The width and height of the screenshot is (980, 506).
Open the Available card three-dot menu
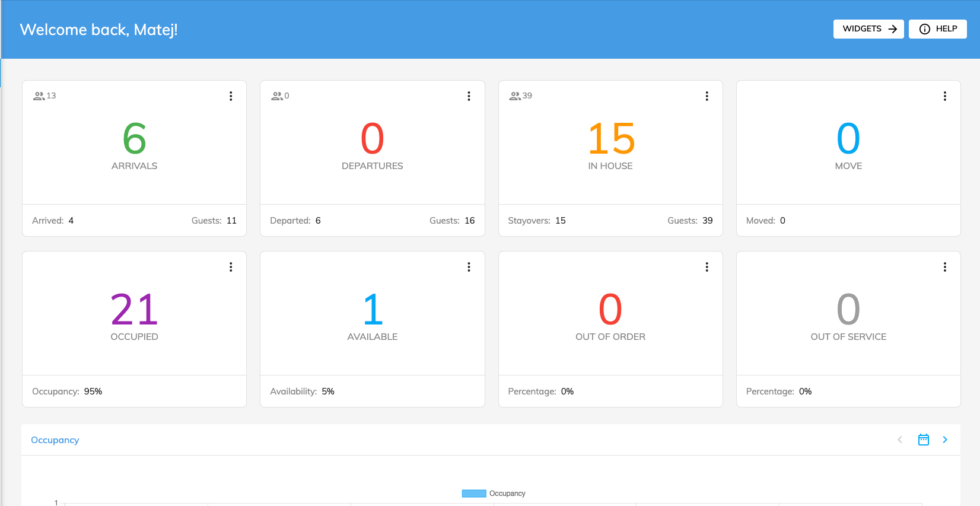coord(469,267)
